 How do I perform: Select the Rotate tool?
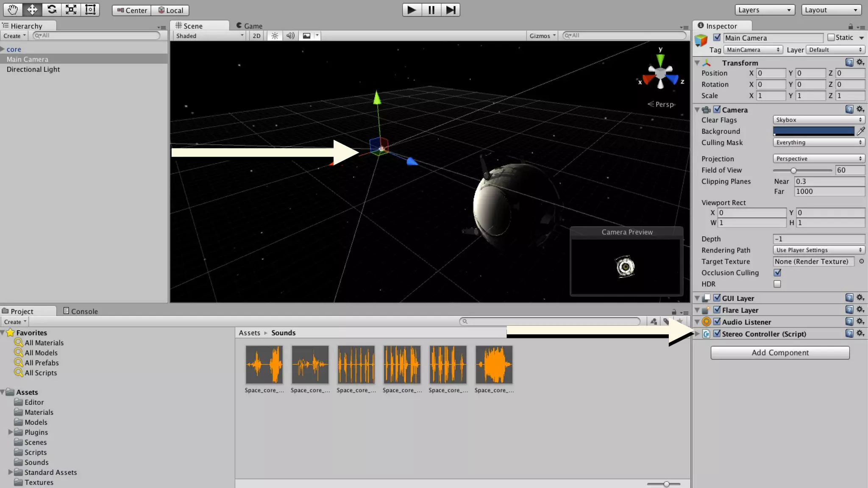coord(52,9)
